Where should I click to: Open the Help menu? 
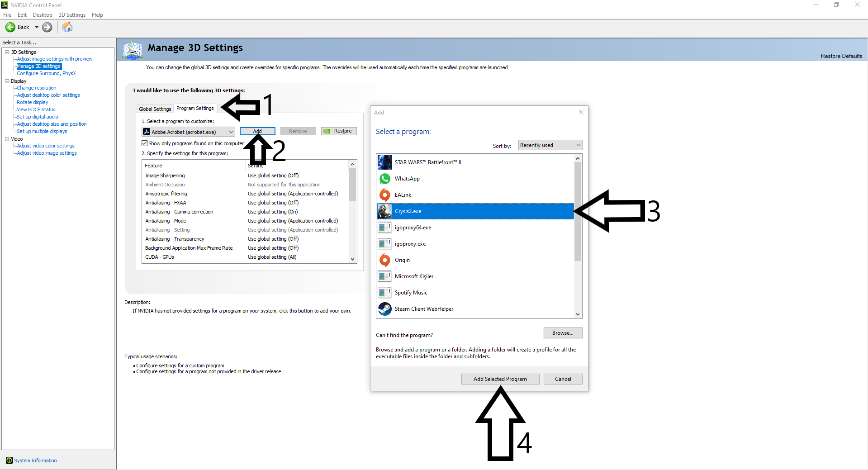pyautogui.click(x=97, y=15)
